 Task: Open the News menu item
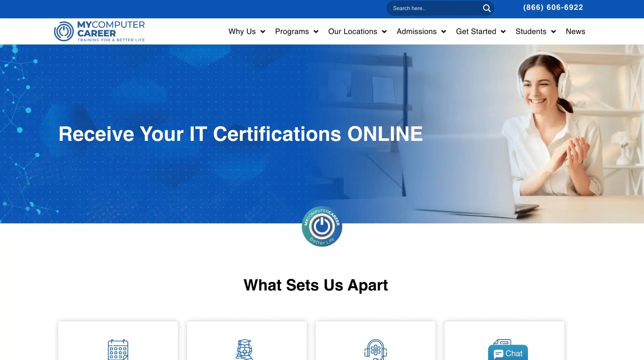point(575,31)
